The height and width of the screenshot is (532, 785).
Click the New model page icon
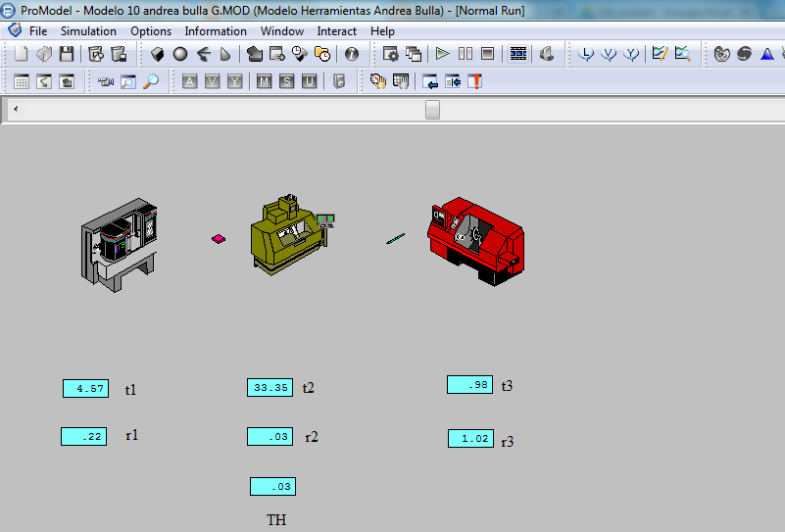21,54
